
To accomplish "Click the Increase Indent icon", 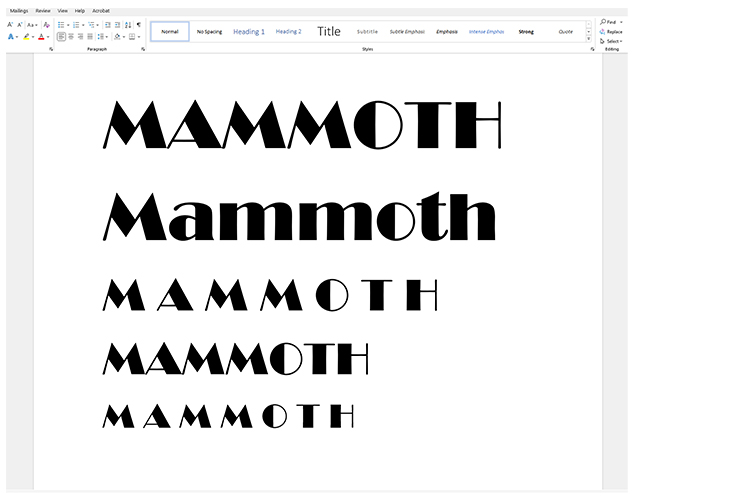I will click(x=117, y=24).
